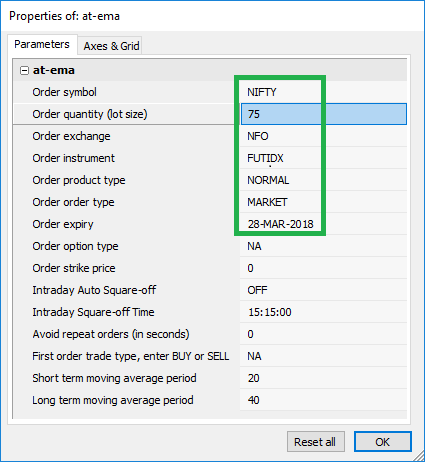Edit Long term moving average period 40

click(323, 400)
